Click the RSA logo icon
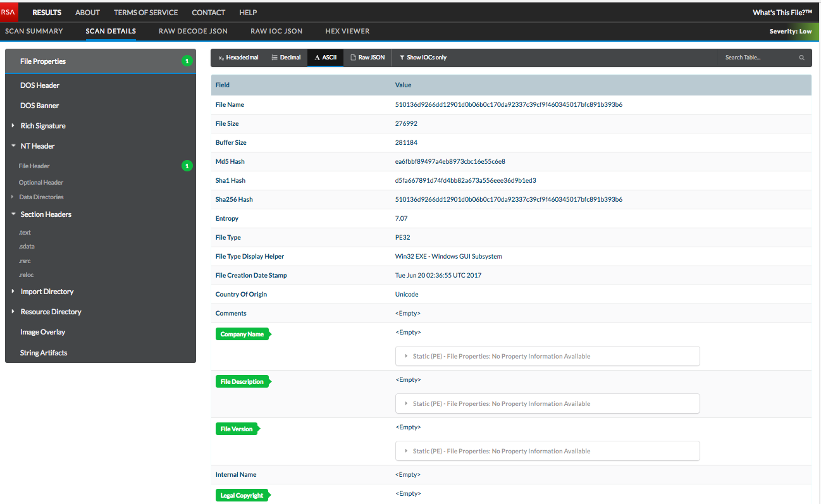 click(x=9, y=12)
